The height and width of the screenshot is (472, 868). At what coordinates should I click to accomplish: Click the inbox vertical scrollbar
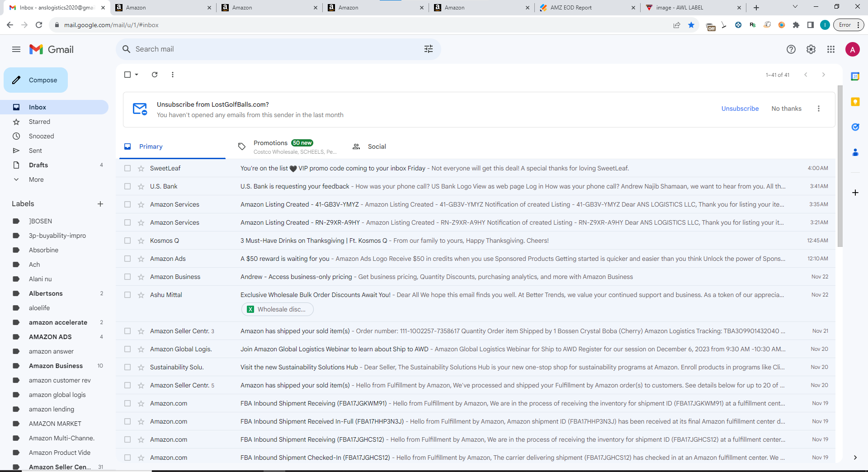click(840, 165)
